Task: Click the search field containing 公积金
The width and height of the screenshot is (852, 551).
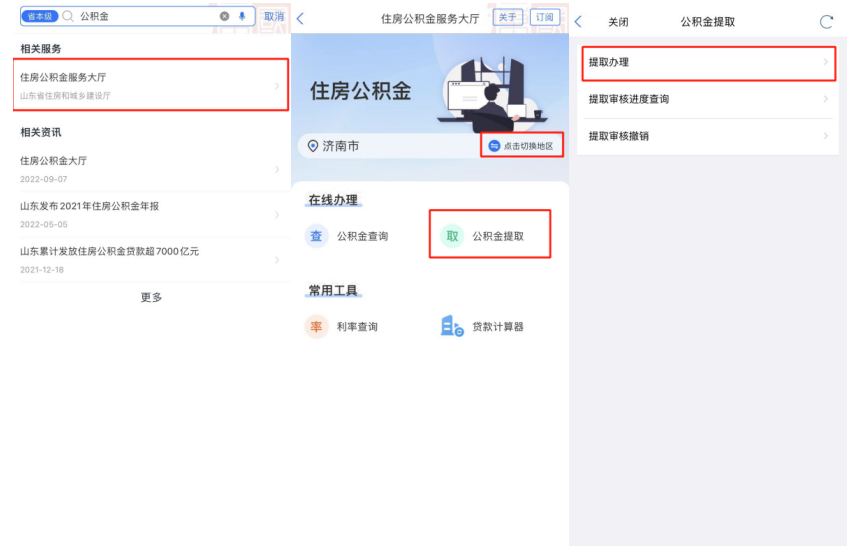Action: pyautogui.click(x=138, y=16)
